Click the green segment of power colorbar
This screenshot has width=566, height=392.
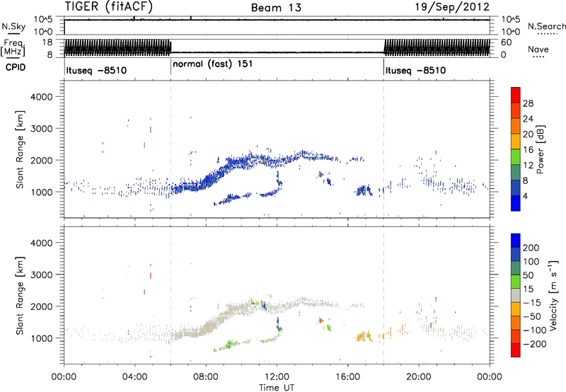click(516, 157)
